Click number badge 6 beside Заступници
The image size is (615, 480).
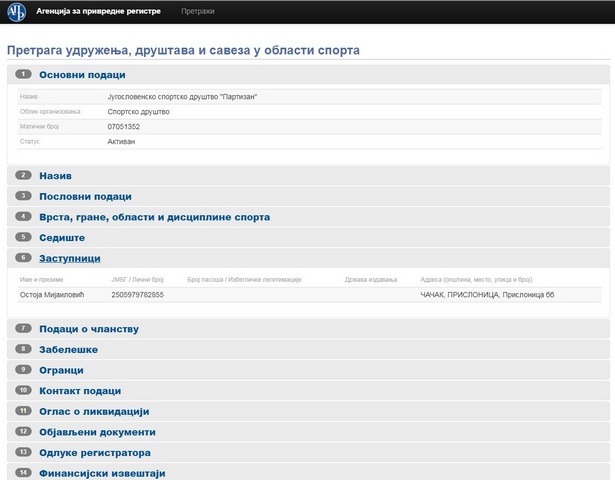coord(24,258)
